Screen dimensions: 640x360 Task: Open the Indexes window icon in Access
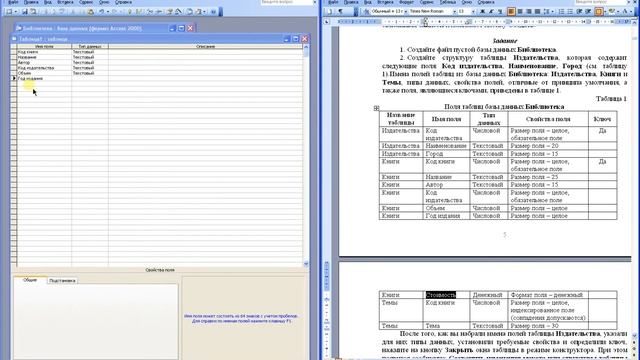pyautogui.click(x=139, y=12)
